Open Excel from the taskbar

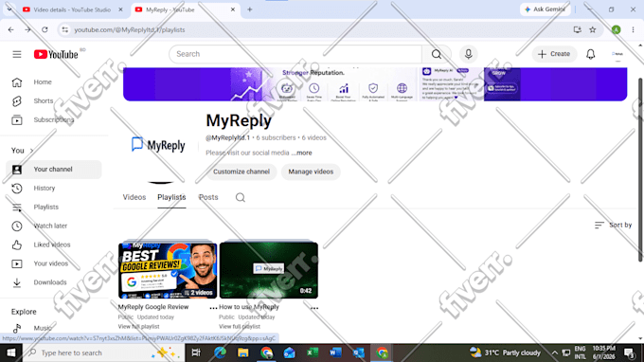pos(313,353)
